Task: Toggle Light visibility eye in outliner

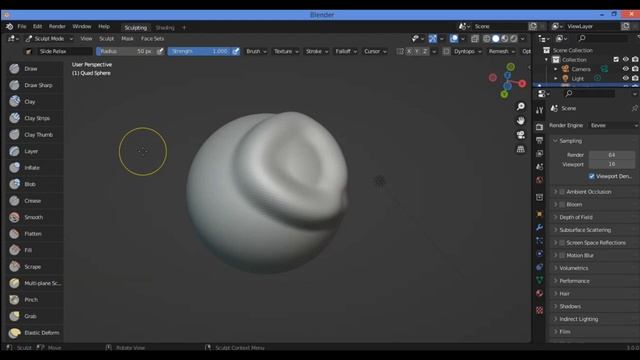Action: pos(626,78)
